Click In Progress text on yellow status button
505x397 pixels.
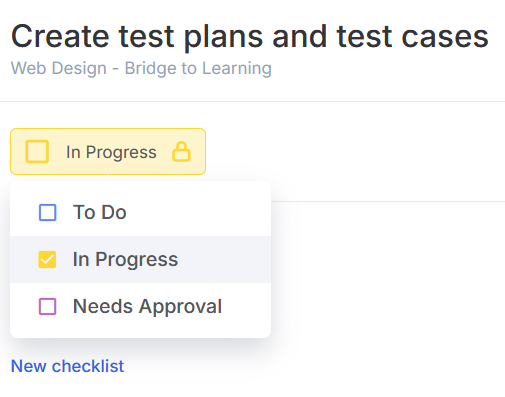point(111,152)
